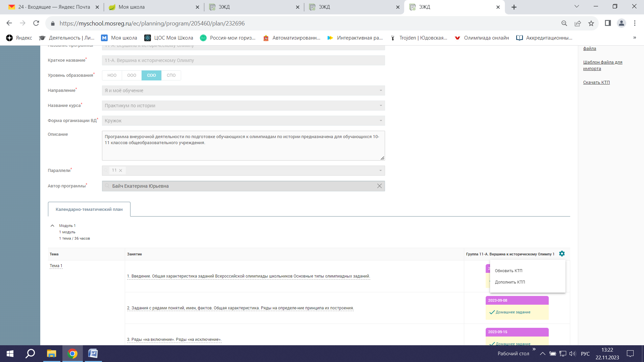Image resolution: width=644 pixels, height=362 pixels.
Task: Open the Параллели dropdown arrow
Action: point(380,171)
